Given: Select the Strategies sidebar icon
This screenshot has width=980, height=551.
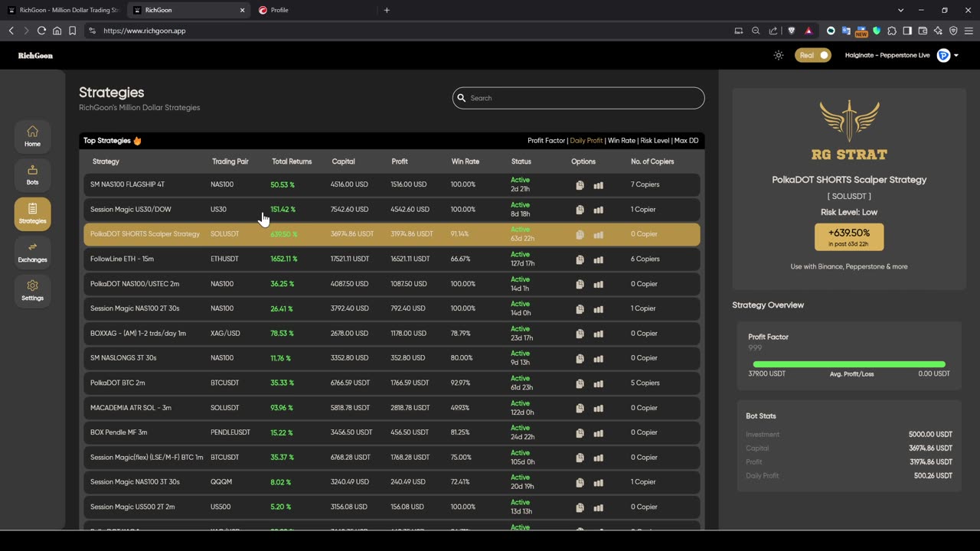Looking at the screenshot, I should pyautogui.click(x=32, y=214).
